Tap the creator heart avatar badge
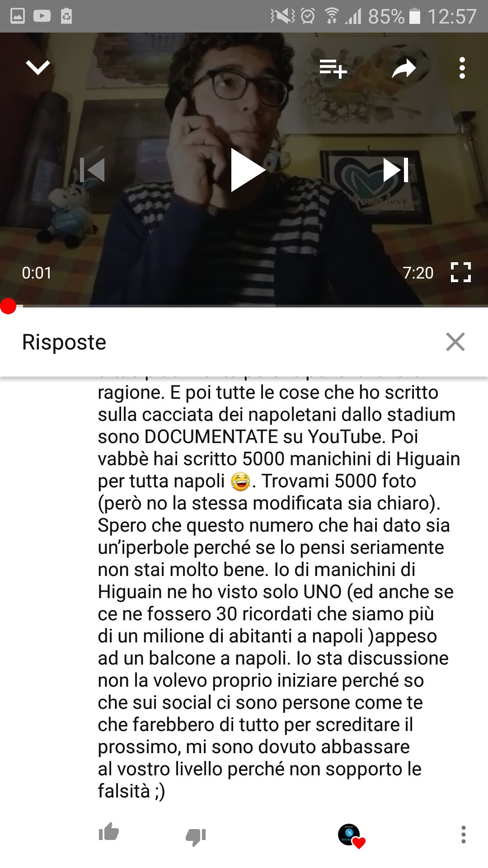The height and width of the screenshot is (868, 488). point(351,835)
